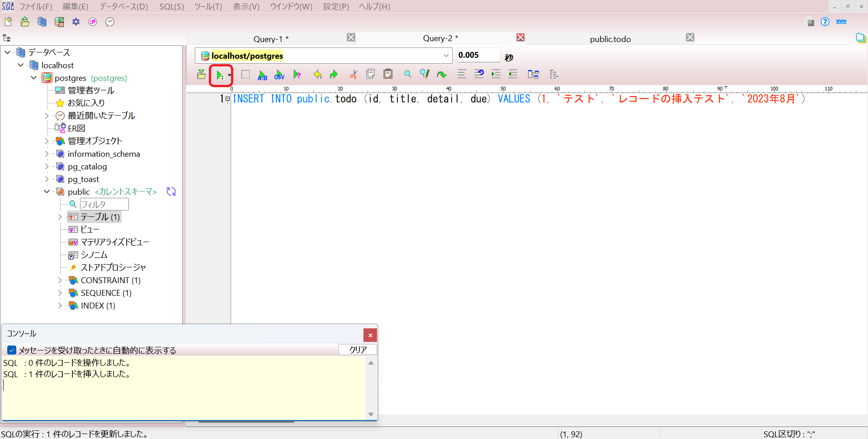Open the search magnifier icon
The height and width of the screenshot is (439, 868).
407,74
